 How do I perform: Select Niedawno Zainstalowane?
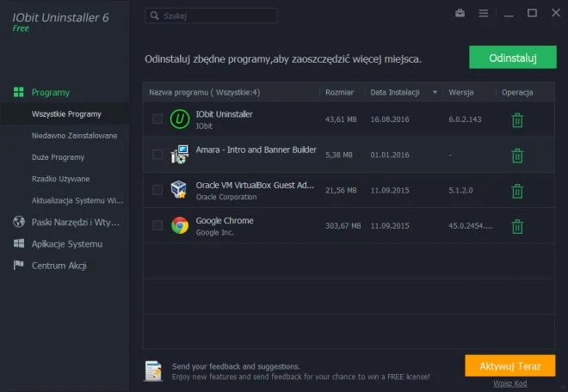(74, 136)
